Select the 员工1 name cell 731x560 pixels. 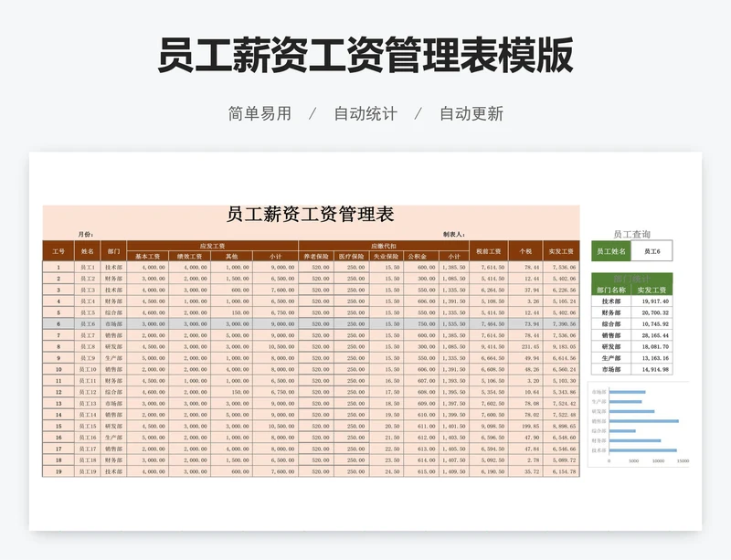(87, 267)
